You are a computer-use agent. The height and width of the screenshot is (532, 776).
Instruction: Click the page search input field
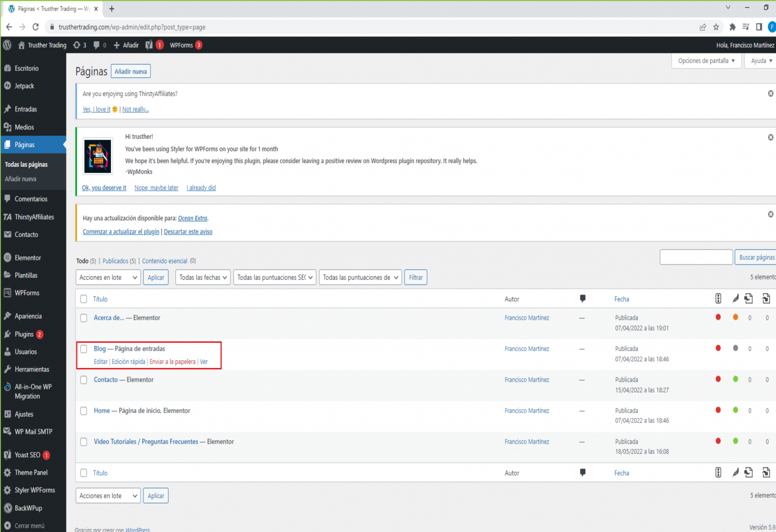pos(696,257)
